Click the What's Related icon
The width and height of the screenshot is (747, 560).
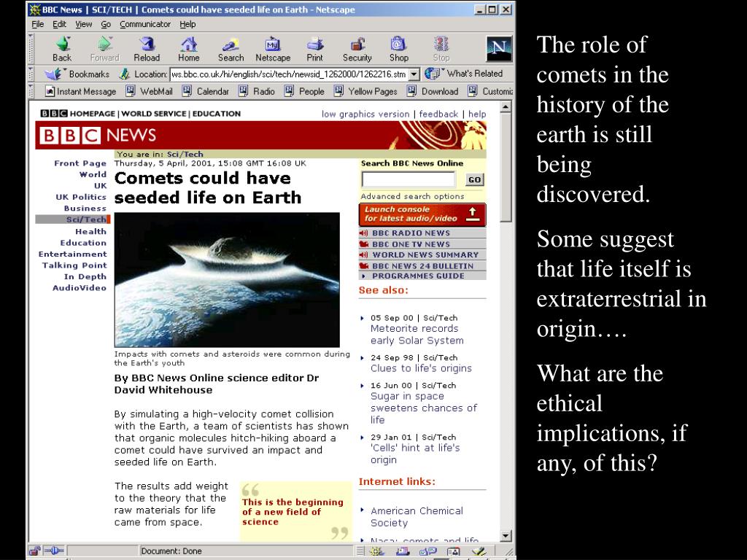(432, 74)
